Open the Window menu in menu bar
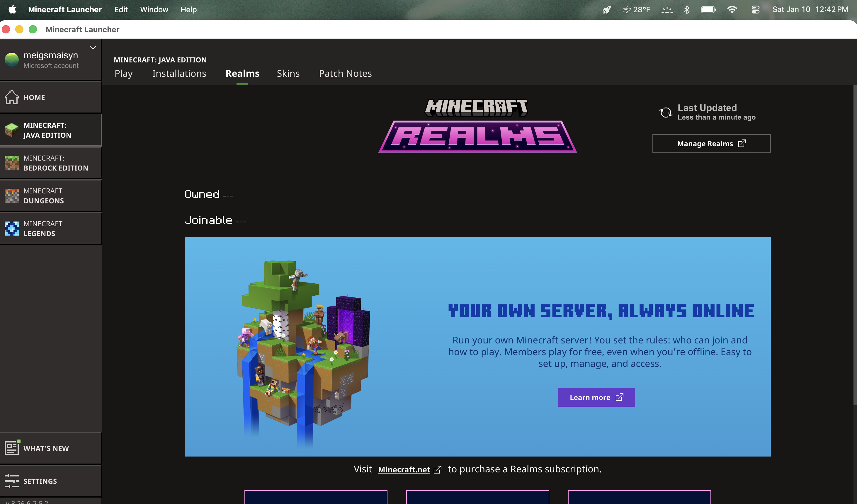This screenshot has width=857, height=504. [x=154, y=9]
